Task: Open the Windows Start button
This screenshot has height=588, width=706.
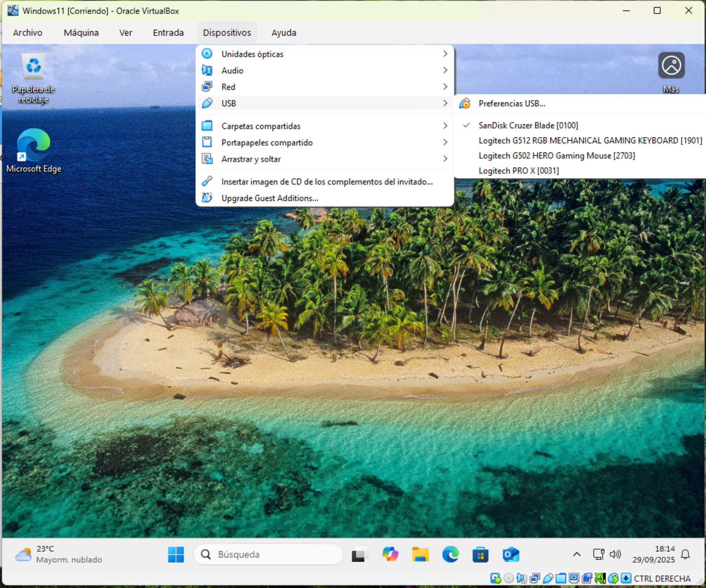Action: tap(176, 554)
